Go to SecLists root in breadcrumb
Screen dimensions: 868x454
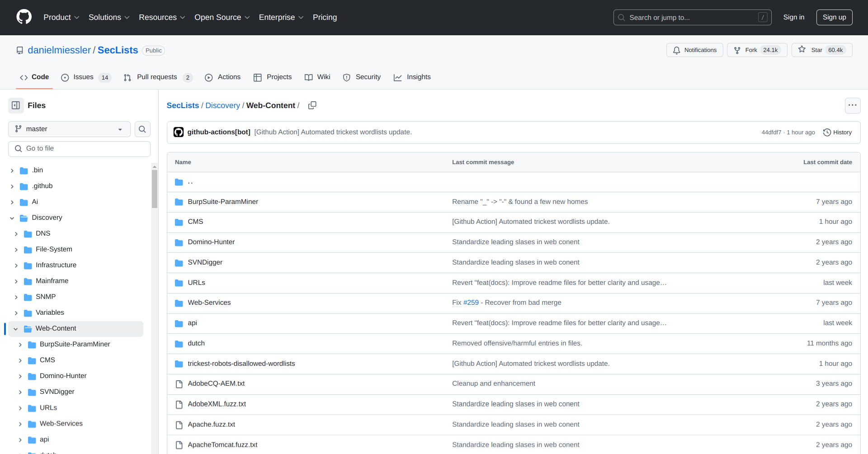click(183, 105)
